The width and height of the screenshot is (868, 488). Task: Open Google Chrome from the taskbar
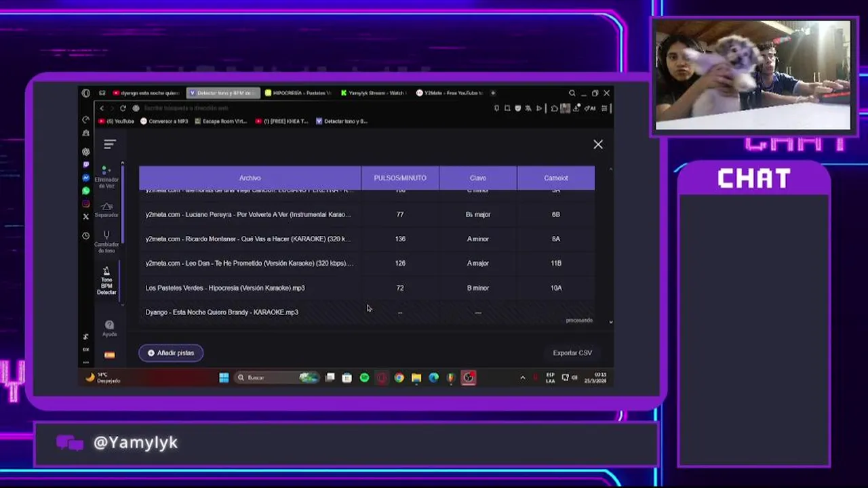(x=399, y=378)
